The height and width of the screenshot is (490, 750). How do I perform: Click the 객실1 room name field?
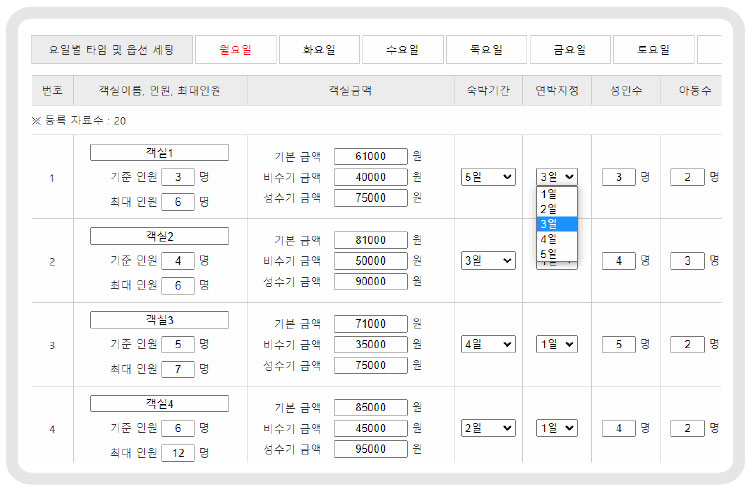(159, 153)
